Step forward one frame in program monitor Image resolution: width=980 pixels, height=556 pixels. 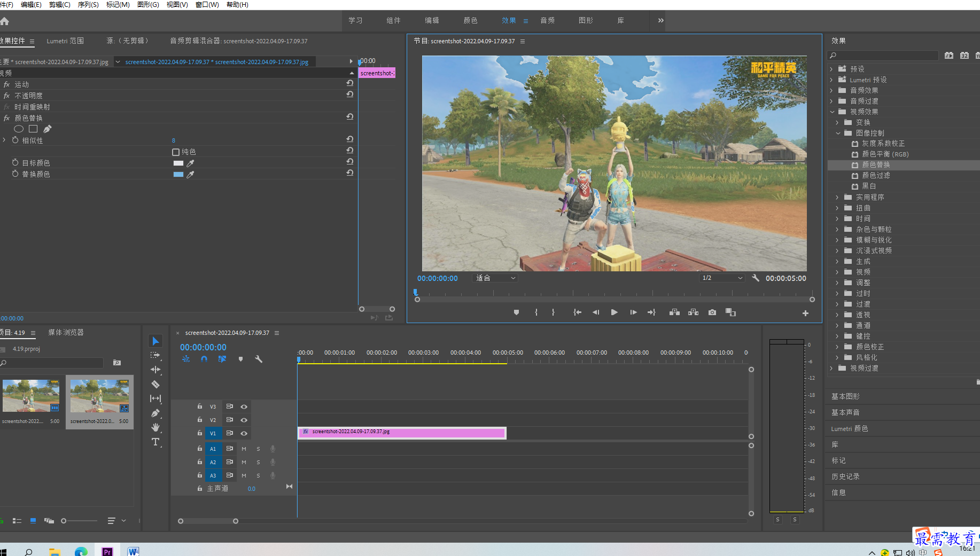point(633,312)
